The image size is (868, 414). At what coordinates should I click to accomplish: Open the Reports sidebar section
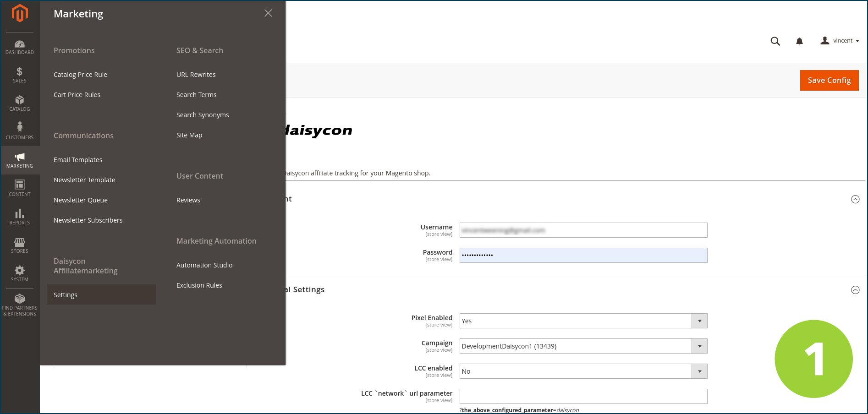click(20, 217)
